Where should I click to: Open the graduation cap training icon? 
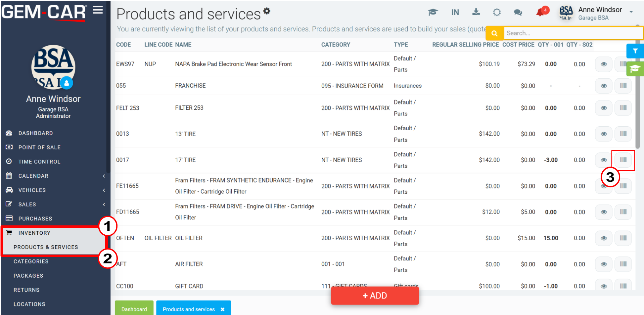click(433, 13)
